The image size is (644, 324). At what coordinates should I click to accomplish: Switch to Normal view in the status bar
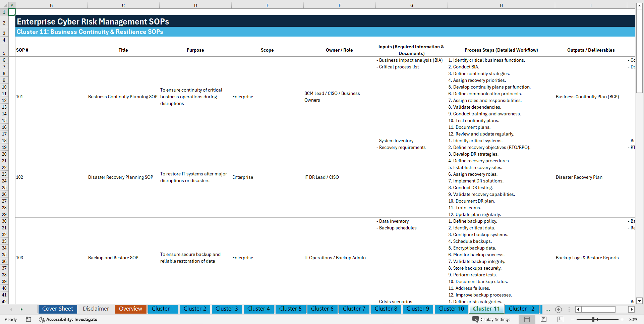(x=527, y=319)
